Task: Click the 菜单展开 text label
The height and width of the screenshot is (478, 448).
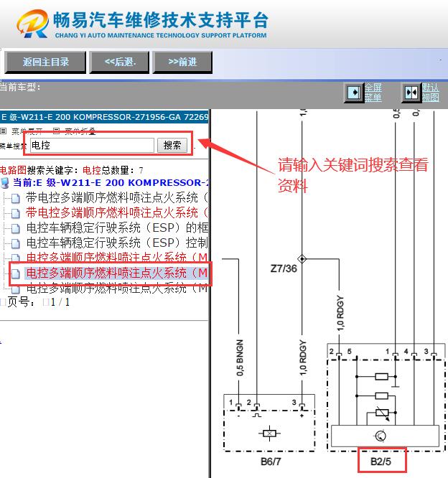Action: tap(27, 131)
